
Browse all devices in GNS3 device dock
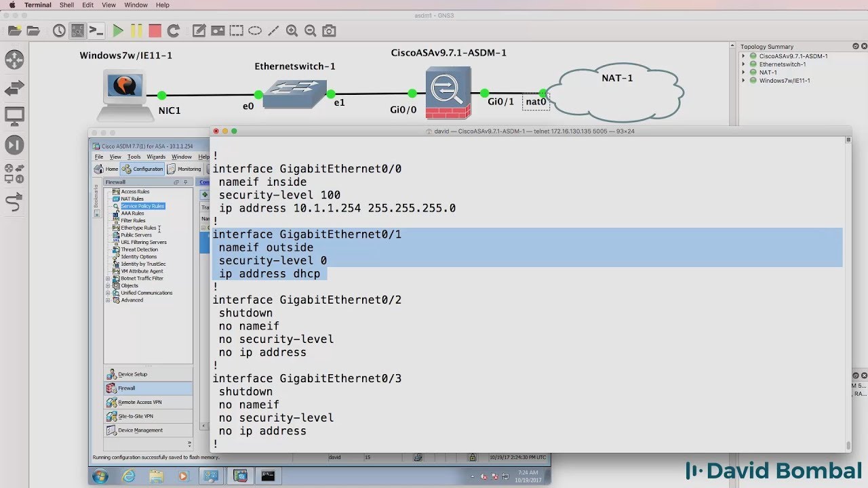point(14,174)
